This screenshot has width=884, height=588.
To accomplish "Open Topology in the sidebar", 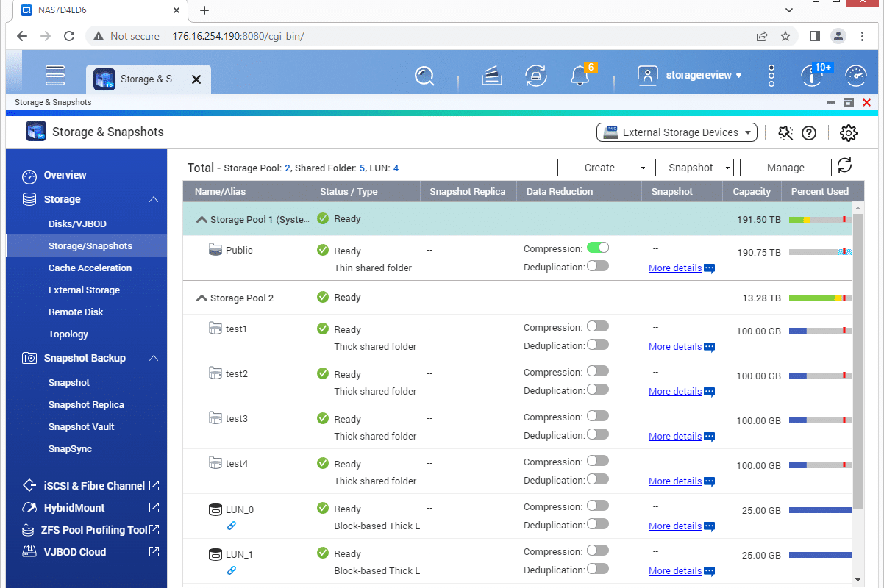I will 68,334.
